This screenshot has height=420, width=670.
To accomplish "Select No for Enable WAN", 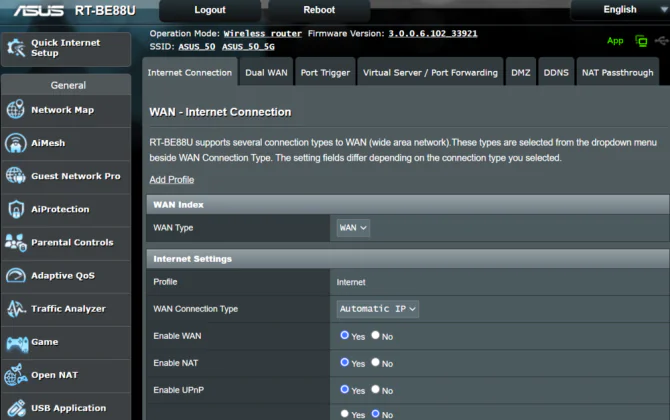I will [375, 335].
